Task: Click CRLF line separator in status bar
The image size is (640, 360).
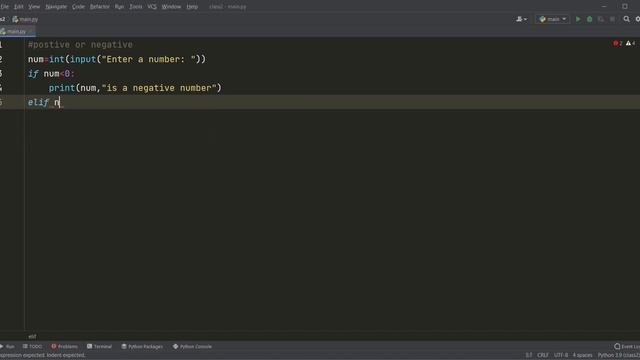Action: [x=542, y=355]
